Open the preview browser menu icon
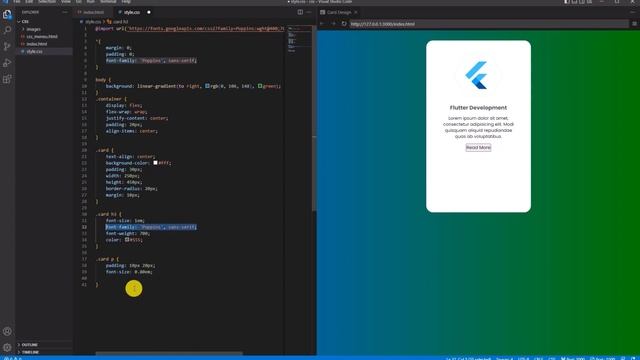 pos(634,24)
